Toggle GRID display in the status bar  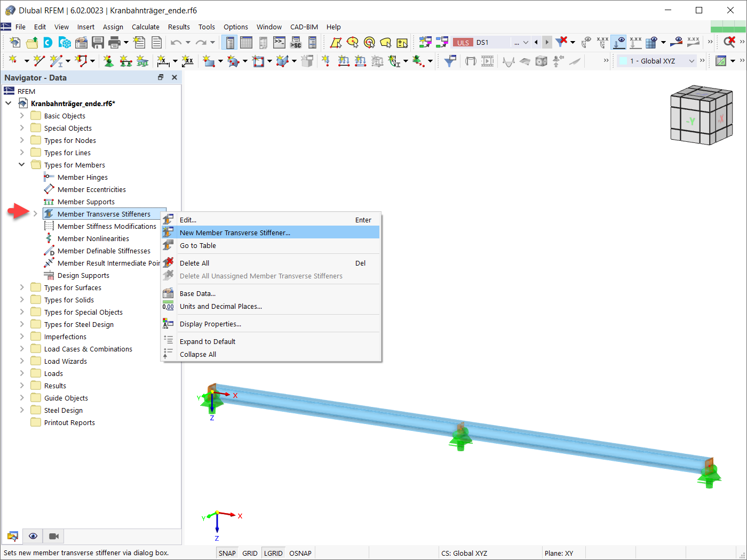point(249,553)
